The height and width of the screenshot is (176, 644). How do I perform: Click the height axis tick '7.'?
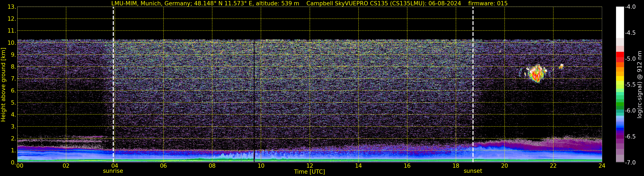(13, 79)
